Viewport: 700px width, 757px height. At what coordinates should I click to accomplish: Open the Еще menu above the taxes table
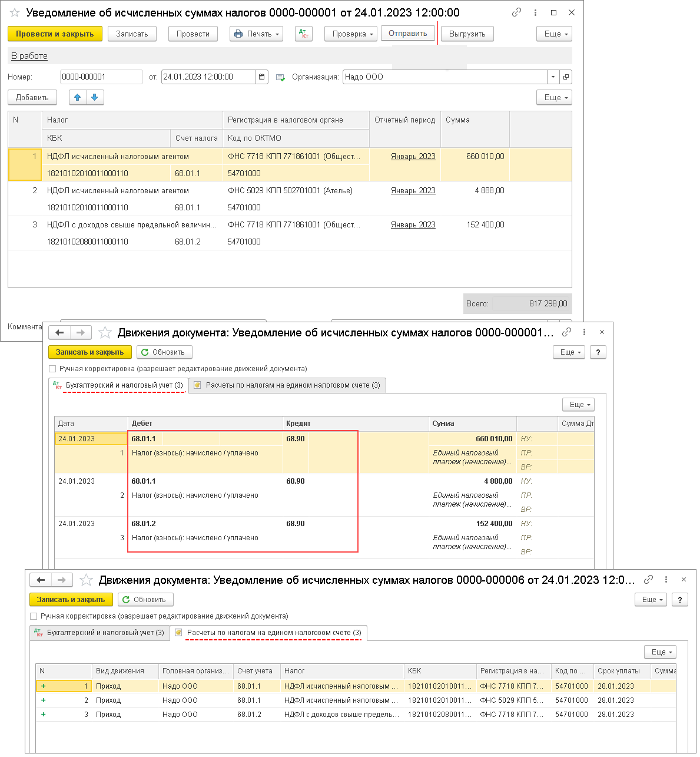click(554, 97)
